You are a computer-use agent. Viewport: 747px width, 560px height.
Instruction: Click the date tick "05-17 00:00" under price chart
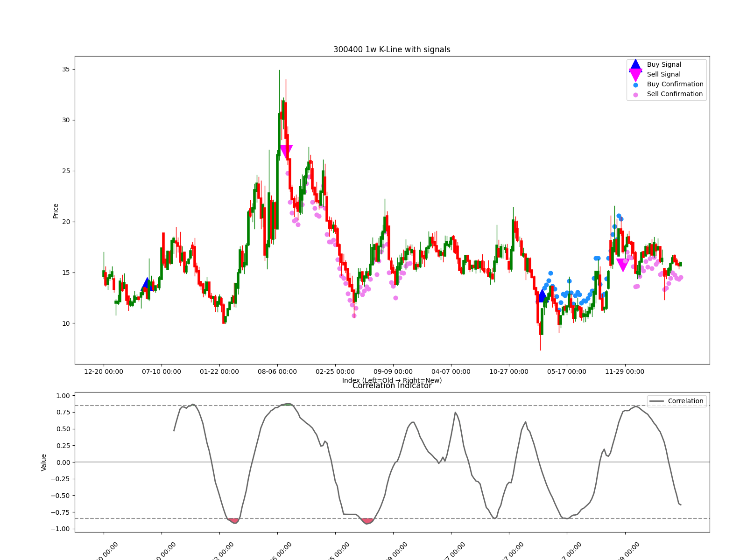(567, 372)
